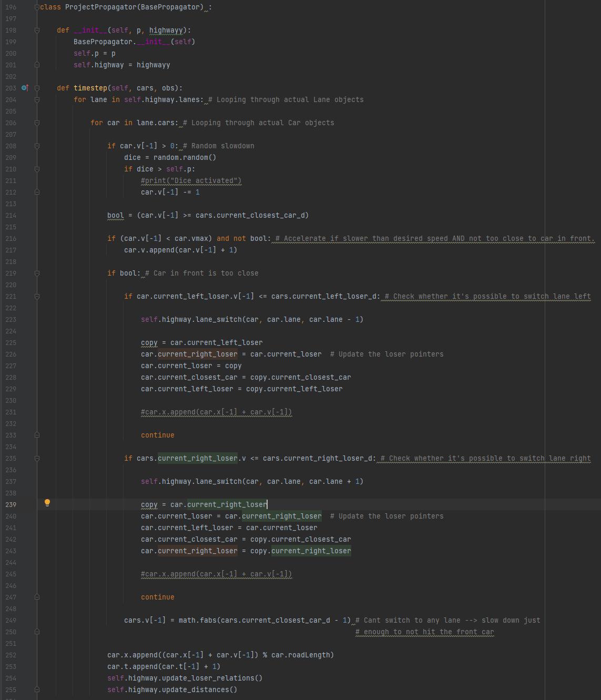Collapse the 'for car in lane.cars' loop
This screenshot has width=601, height=700.
[37, 123]
